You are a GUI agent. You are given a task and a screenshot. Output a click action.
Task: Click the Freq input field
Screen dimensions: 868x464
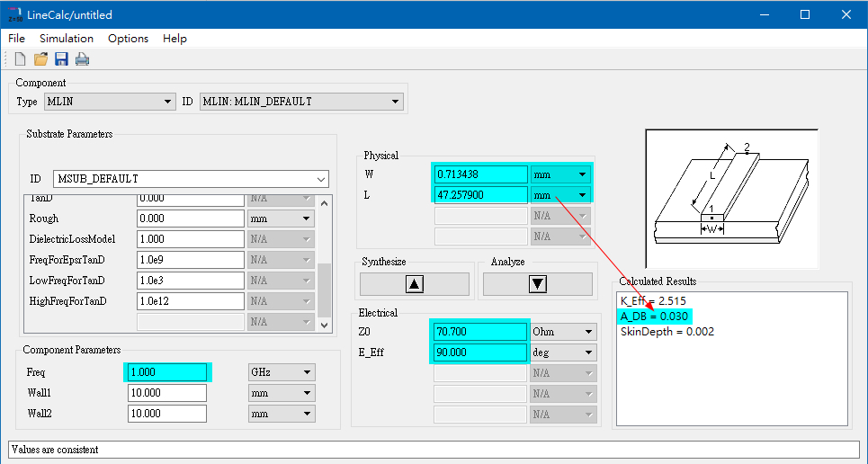[x=167, y=372]
